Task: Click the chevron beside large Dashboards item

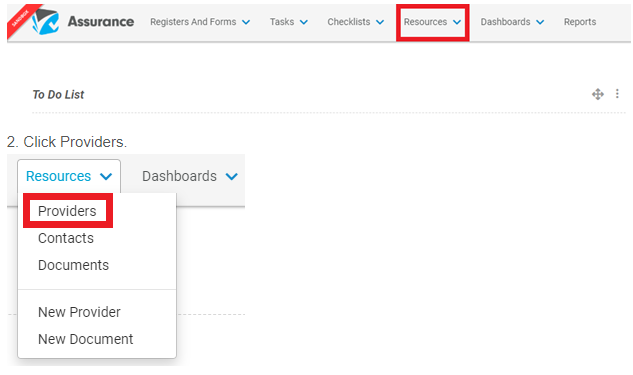Action: (x=231, y=177)
